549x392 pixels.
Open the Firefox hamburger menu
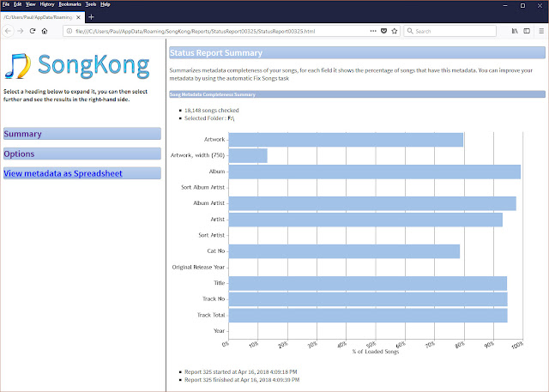(x=541, y=31)
